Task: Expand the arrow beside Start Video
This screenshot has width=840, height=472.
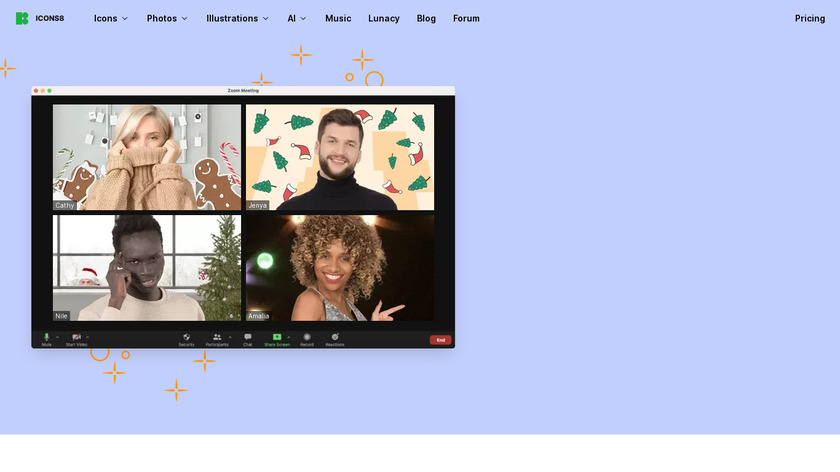Action: tap(87, 337)
